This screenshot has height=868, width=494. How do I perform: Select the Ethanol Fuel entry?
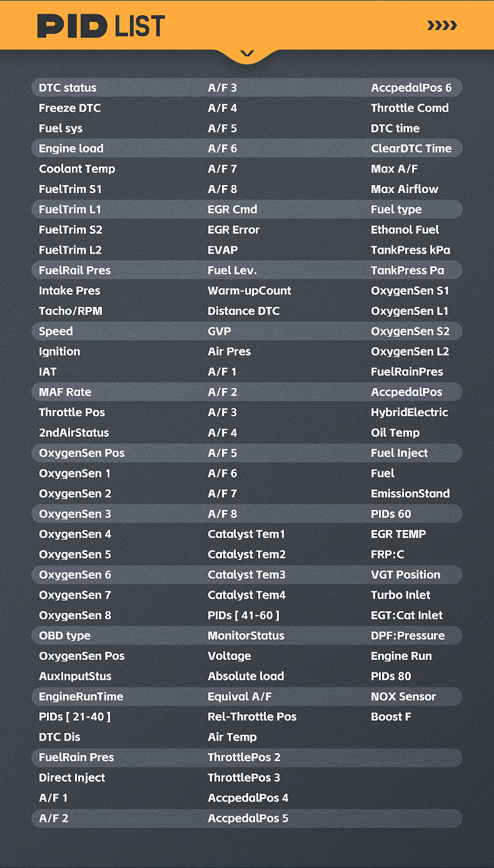click(x=405, y=230)
